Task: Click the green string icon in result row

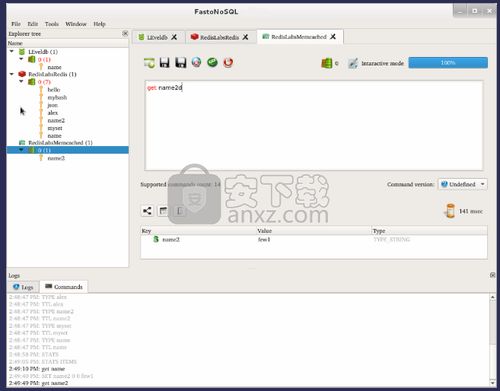Action: click(x=156, y=239)
